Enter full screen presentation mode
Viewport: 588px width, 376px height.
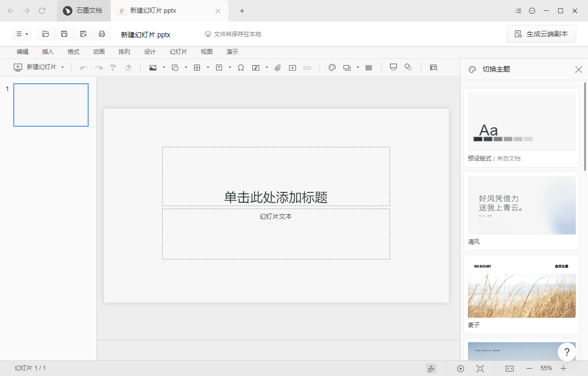481,368
